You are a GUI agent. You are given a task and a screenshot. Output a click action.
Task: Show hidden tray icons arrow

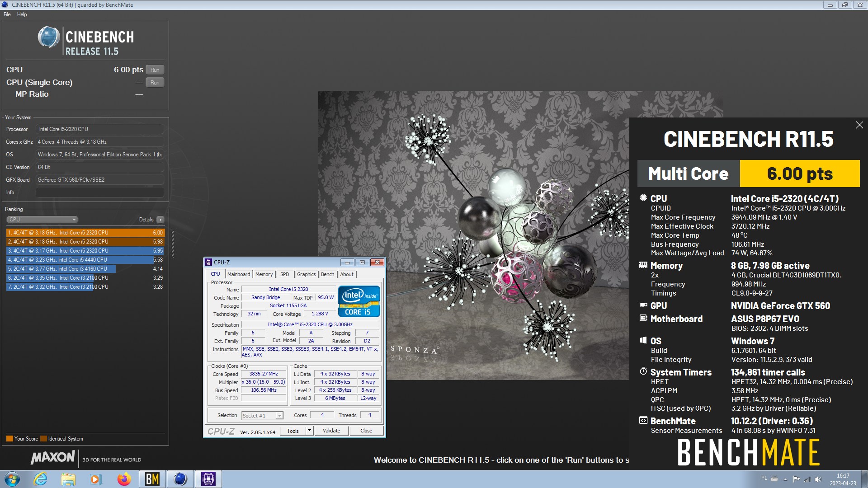[785, 479]
